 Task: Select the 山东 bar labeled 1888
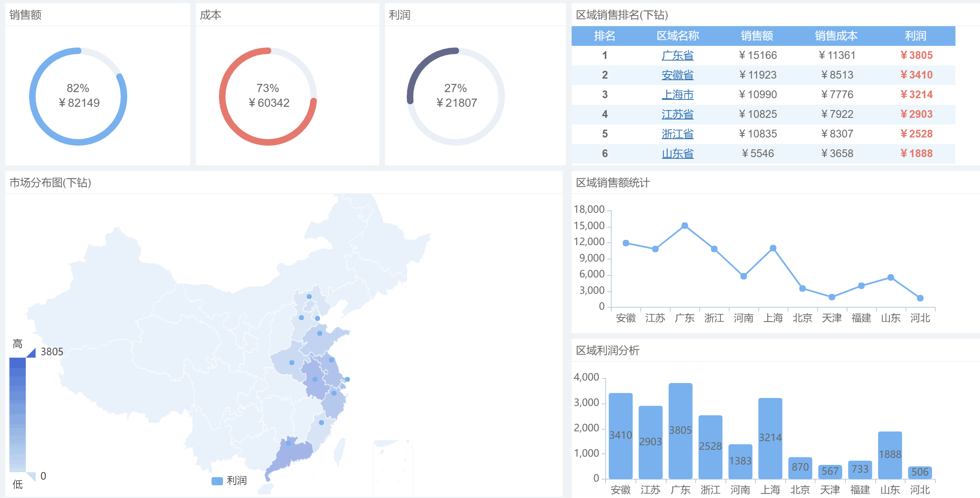tap(890, 454)
